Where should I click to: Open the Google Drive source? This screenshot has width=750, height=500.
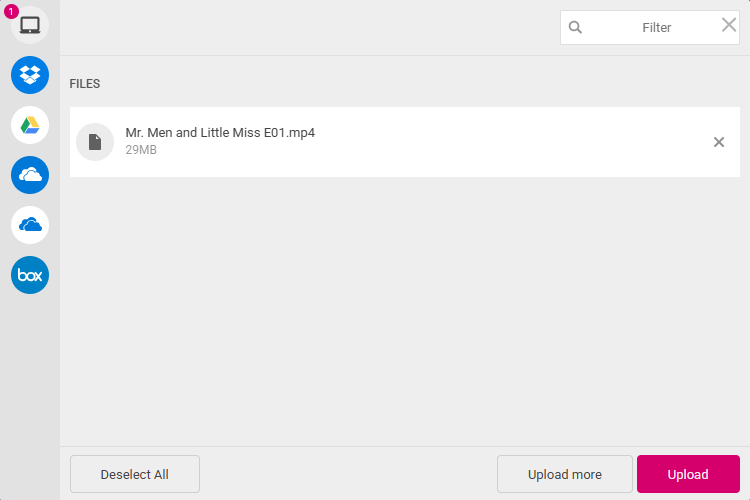[30, 125]
